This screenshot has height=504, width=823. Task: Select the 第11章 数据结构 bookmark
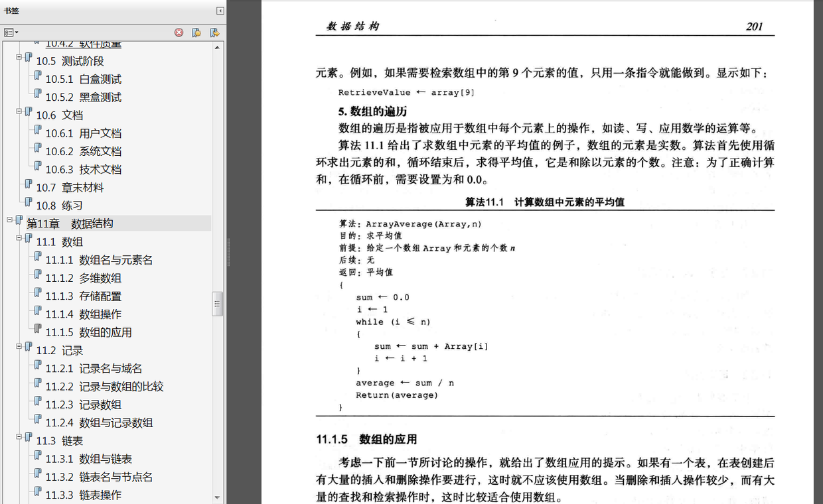coord(70,223)
